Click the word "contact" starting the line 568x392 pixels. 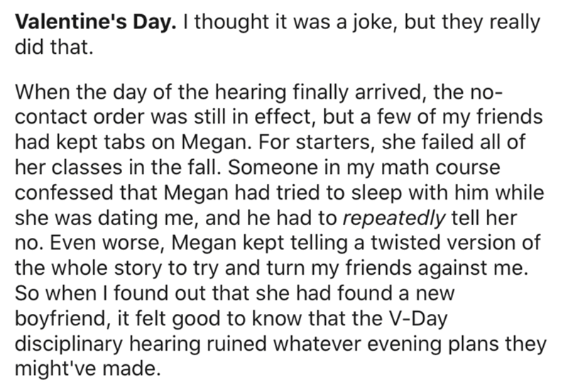coord(51,118)
